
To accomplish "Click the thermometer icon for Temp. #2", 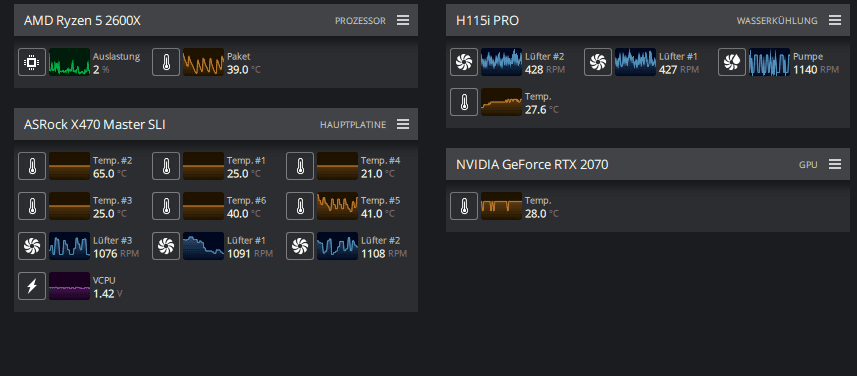I will click(32, 166).
